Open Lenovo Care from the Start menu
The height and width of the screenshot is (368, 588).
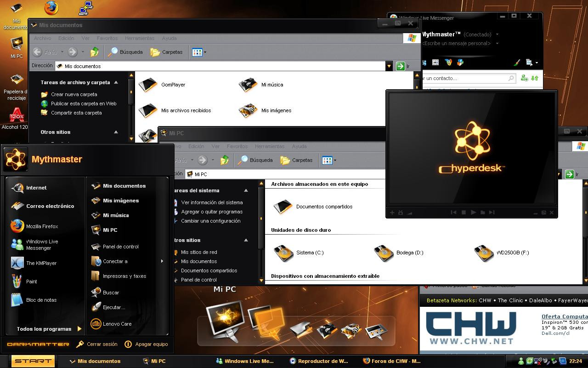click(x=111, y=324)
